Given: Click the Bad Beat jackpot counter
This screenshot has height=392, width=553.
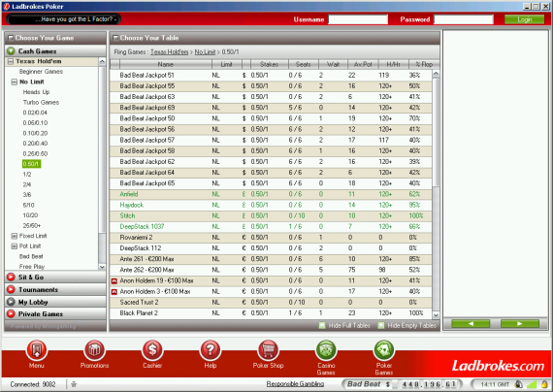Looking at the screenshot, I should (402, 384).
